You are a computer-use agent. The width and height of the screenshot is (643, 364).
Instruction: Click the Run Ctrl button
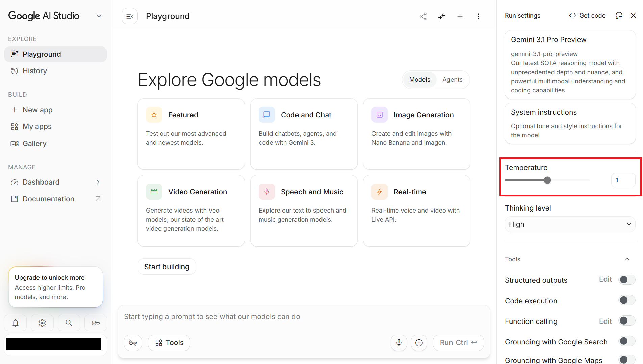pos(458,343)
